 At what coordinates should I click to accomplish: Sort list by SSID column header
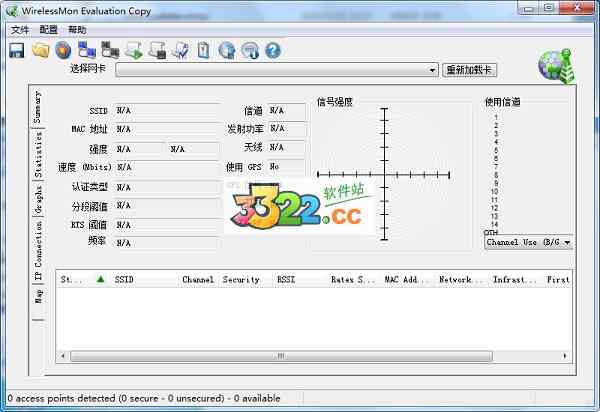pyautogui.click(x=124, y=280)
